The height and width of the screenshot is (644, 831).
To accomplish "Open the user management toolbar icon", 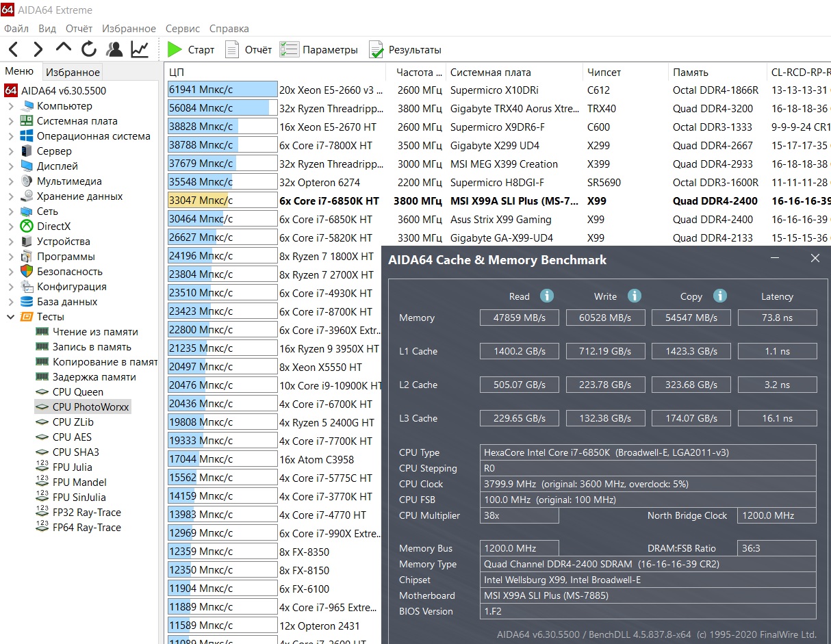I will pyautogui.click(x=114, y=49).
